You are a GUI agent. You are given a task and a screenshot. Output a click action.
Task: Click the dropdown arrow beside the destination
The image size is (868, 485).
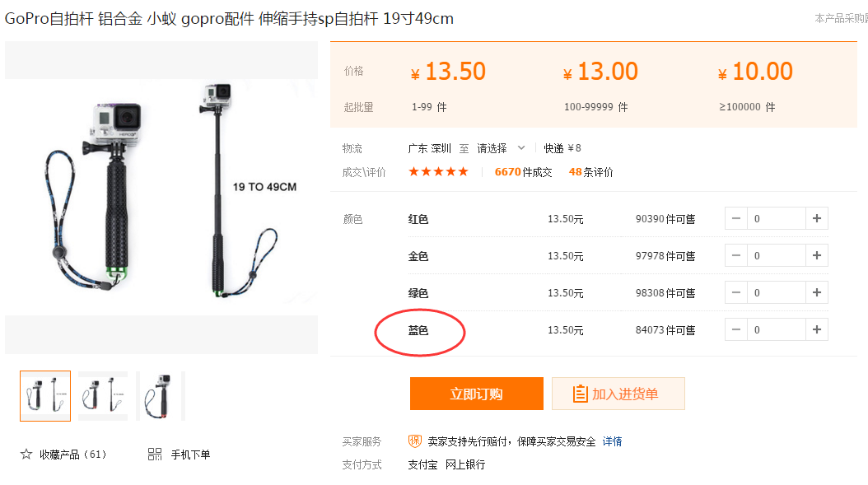[x=521, y=148]
